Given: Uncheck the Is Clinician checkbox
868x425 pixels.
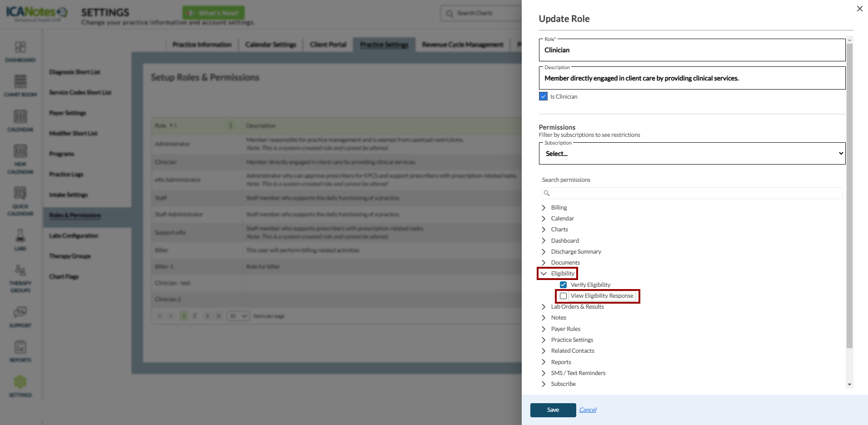Looking at the screenshot, I should tap(543, 96).
